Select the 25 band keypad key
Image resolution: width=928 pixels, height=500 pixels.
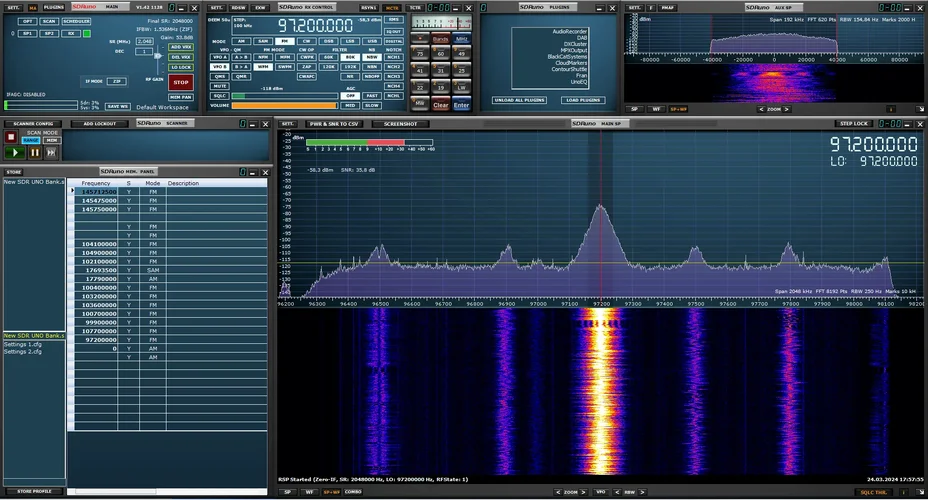pos(461,70)
